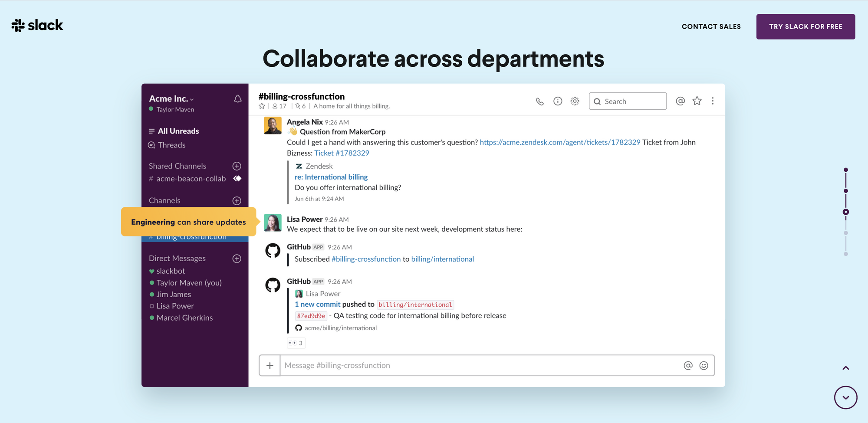Jump to fourth step dot in progress indicator

(x=846, y=233)
